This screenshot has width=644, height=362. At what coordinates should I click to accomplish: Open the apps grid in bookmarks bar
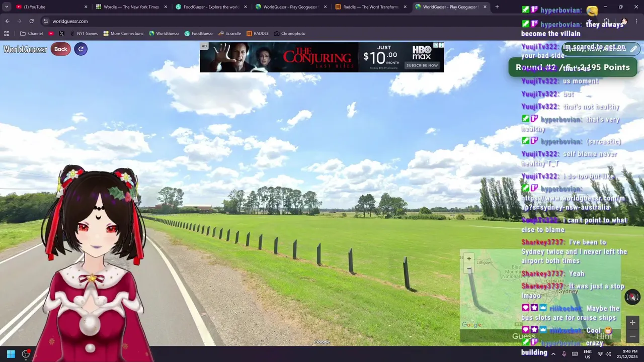coord(7,34)
